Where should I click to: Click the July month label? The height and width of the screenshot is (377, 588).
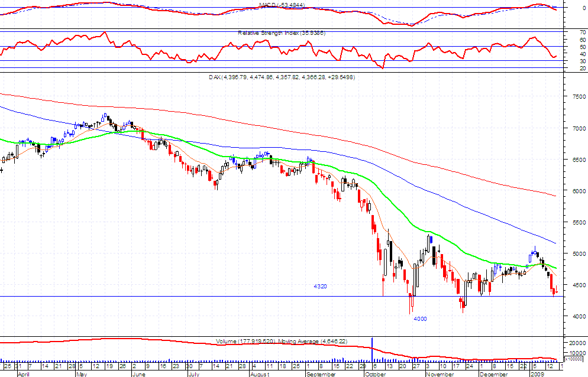194,374
